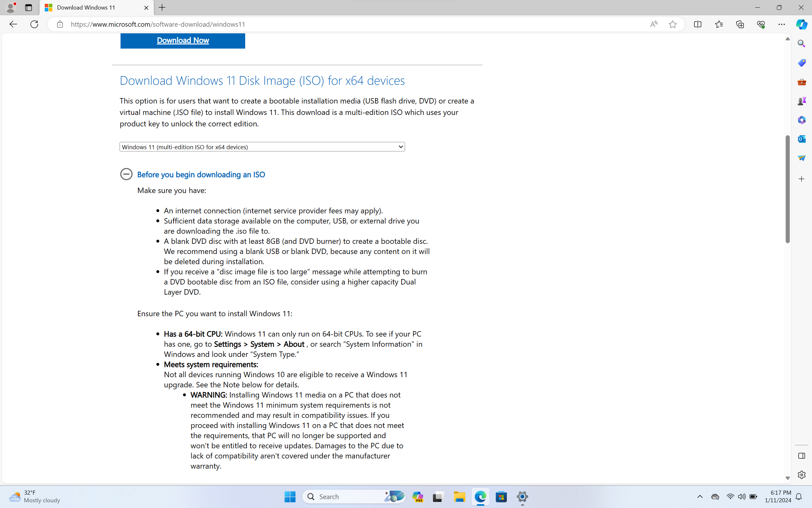Click the bold text 'Has a 64-bit CPU:'

(193, 334)
